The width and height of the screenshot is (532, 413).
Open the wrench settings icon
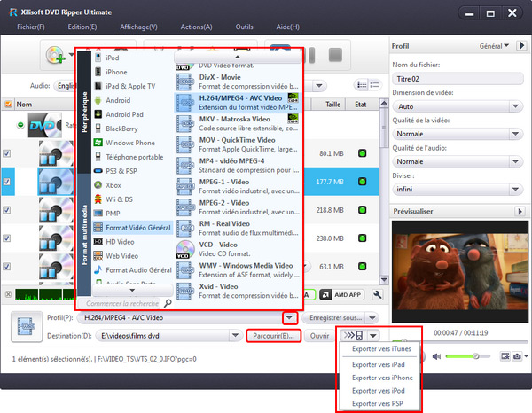[x=377, y=294]
